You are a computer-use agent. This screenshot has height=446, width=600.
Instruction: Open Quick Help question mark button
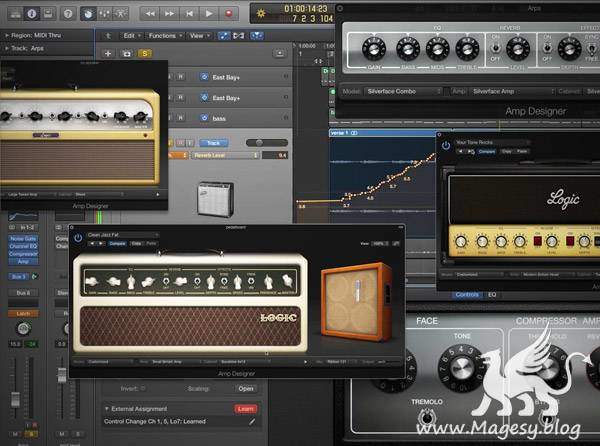[x=68, y=14]
